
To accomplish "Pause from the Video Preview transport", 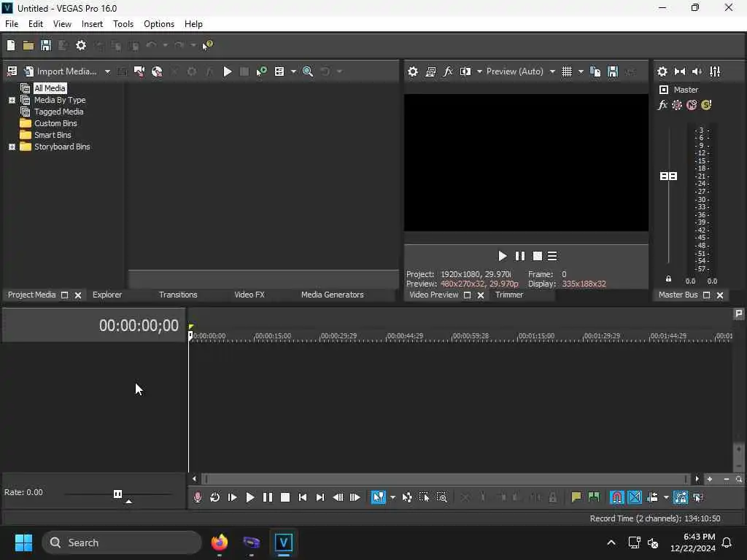I will pyautogui.click(x=519, y=256).
